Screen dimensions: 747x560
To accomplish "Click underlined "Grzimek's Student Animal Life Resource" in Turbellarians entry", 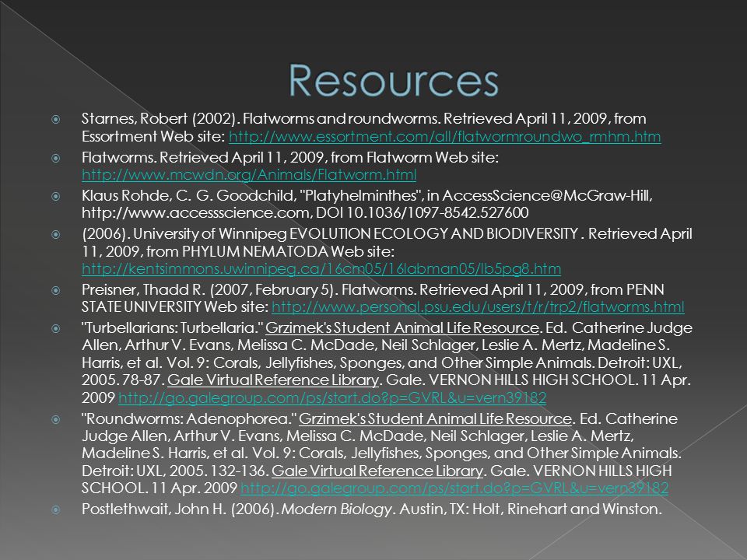I will click(x=402, y=328).
